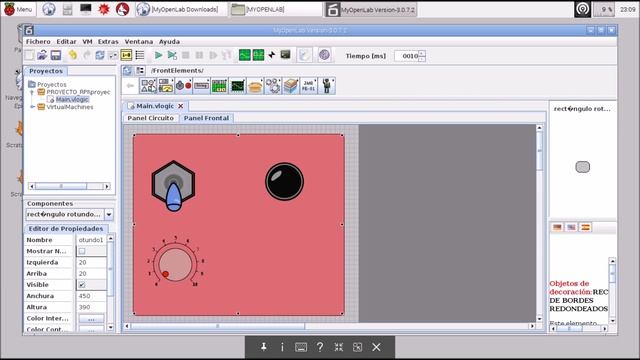Open the gears element category

pos(273,86)
